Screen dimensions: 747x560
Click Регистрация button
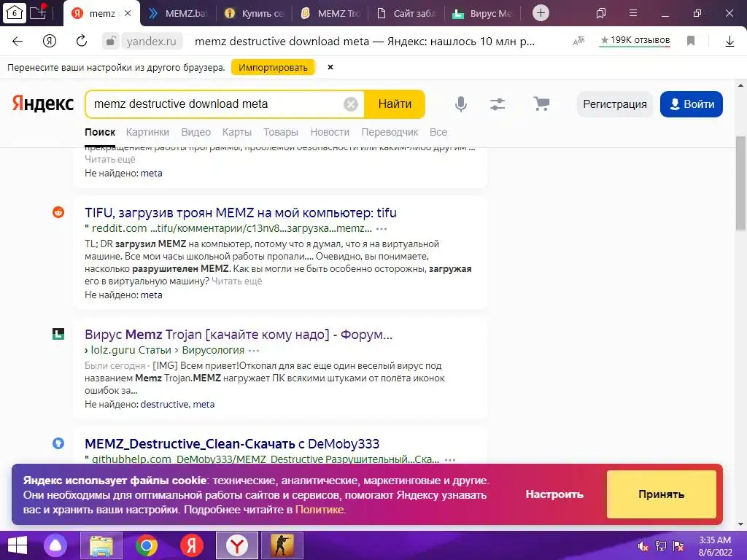point(614,104)
